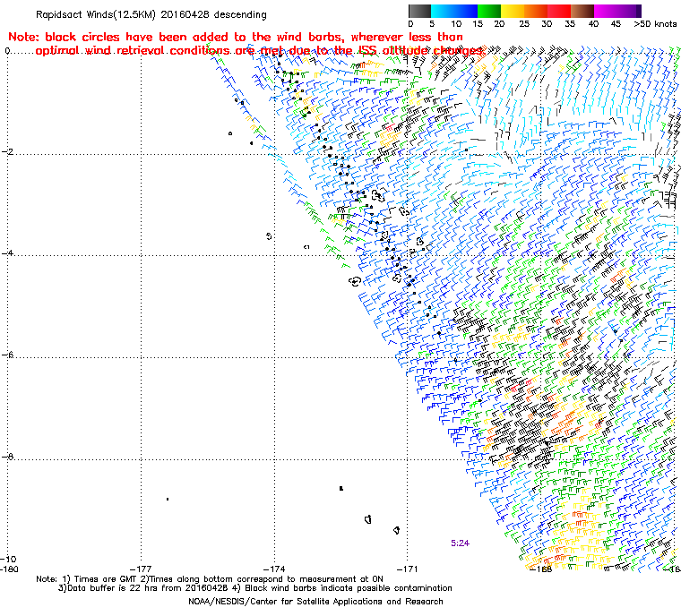The width and height of the screenshot is (681, 616).
Task: Click the -2 latitude axis label
Action: click(7, 152)
